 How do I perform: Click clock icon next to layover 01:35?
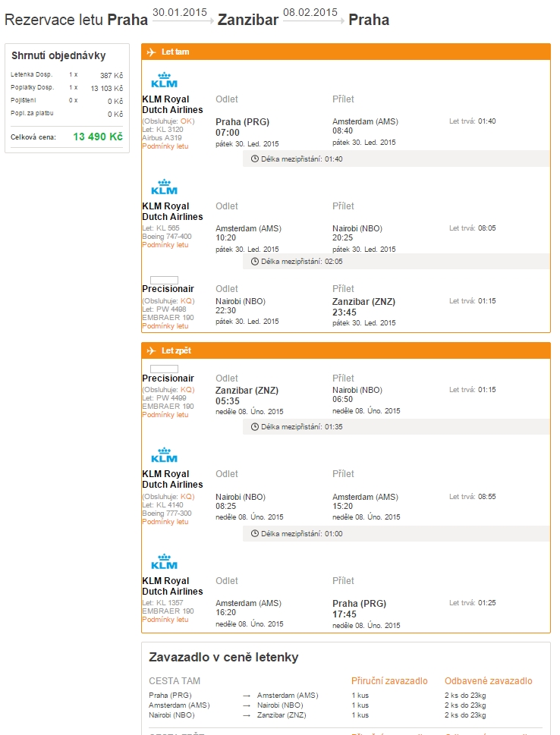pyautogui.click(x=255, y=427)
